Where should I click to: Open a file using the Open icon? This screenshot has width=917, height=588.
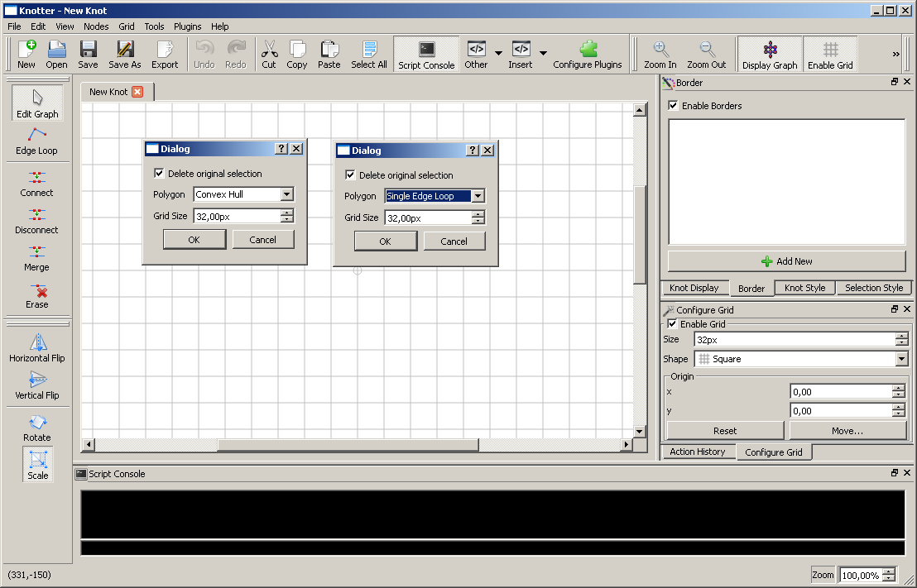[57, 55]
